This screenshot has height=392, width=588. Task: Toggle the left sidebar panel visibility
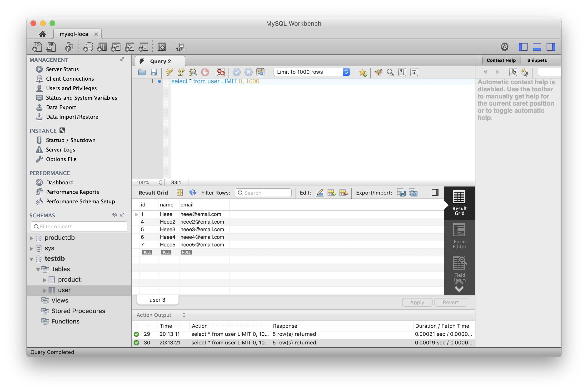pos(523,47)
